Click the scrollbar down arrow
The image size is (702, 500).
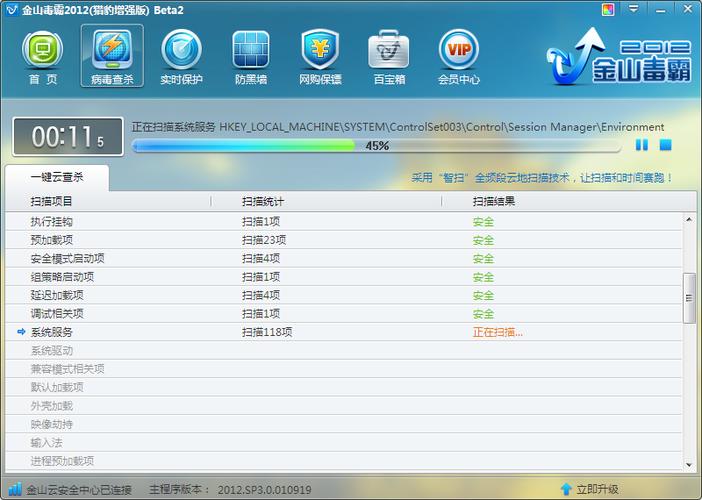[x=689, y=465]
